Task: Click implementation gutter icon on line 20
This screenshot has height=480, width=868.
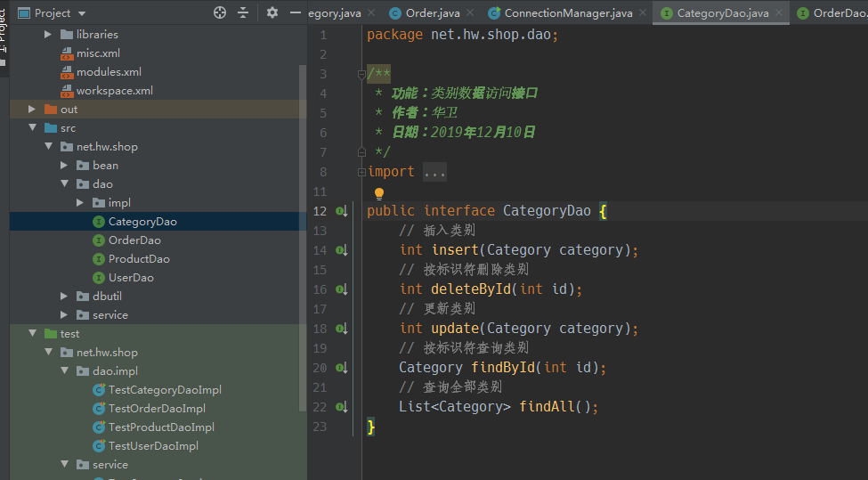Action: click(342, 368)
